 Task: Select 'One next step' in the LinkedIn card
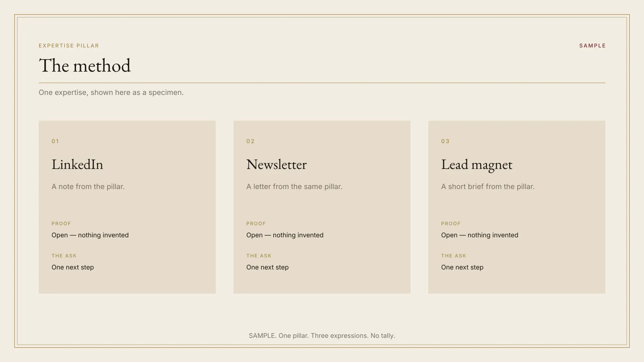(73, 267)
